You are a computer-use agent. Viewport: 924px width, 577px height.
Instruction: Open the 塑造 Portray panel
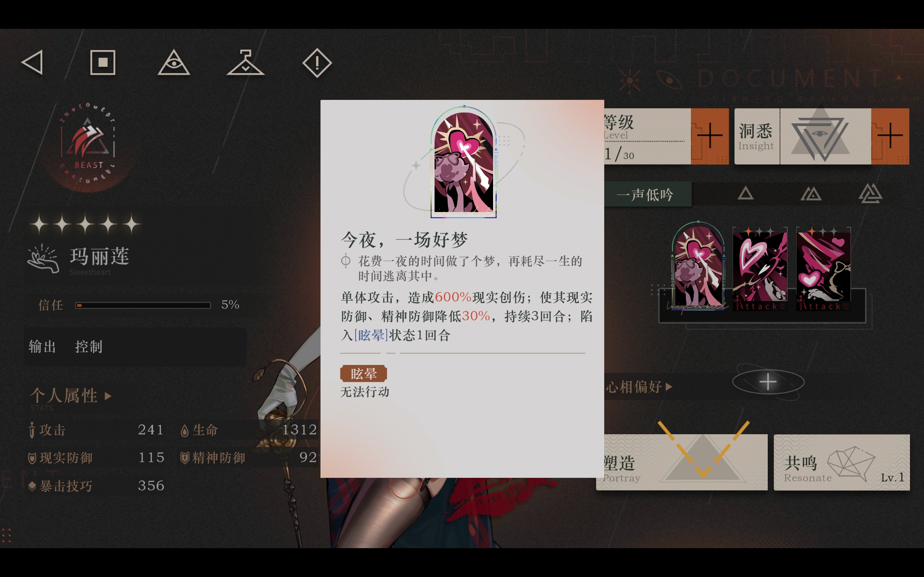(x=682, y=462)
